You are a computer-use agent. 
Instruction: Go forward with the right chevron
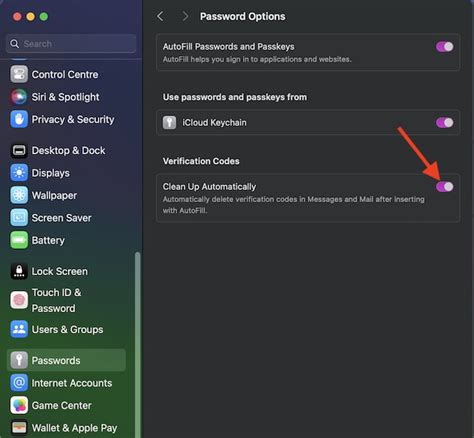tap(185, 16)
